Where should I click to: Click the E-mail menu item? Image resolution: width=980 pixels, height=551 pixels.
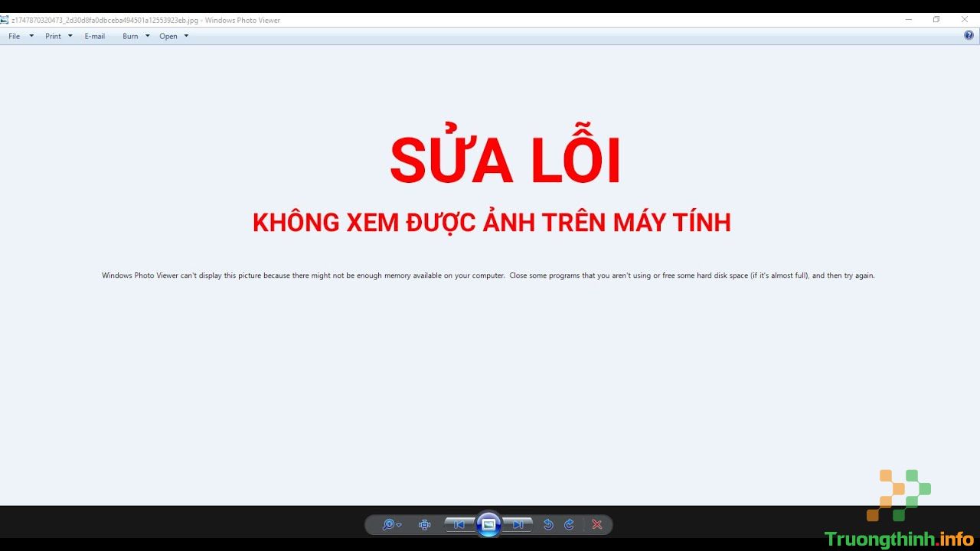95,36
